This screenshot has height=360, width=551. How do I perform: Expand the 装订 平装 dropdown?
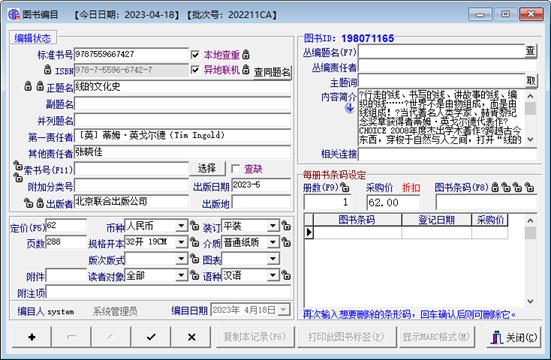click(273, 225)
